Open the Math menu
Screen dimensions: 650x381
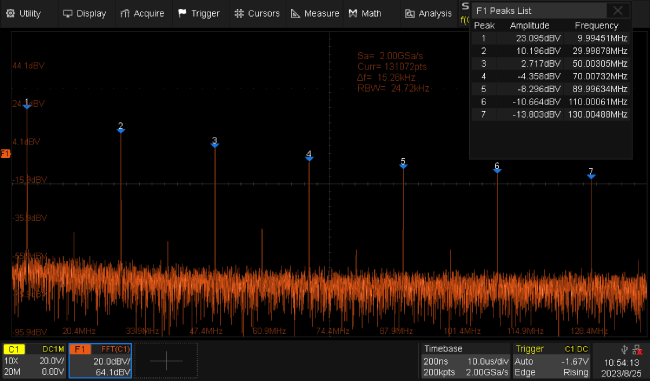click(365, 14)
